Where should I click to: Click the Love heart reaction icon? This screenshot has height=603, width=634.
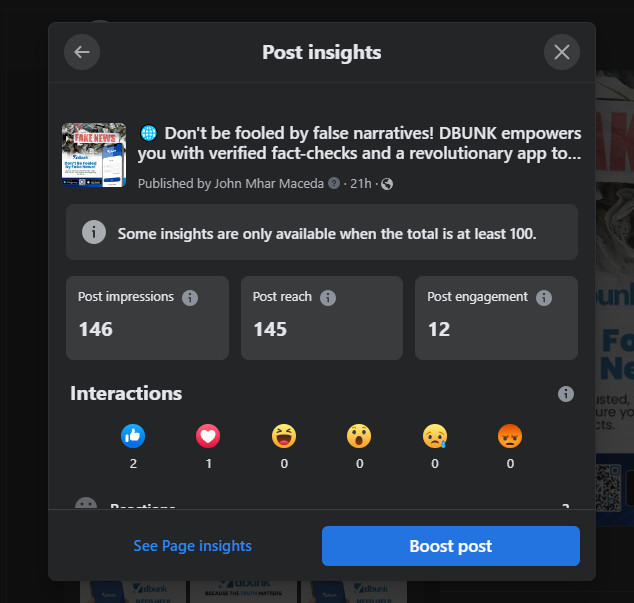(208, 436)
